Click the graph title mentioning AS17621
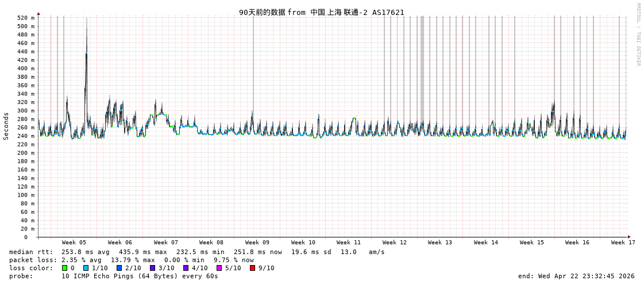 (x=322, y=12)
